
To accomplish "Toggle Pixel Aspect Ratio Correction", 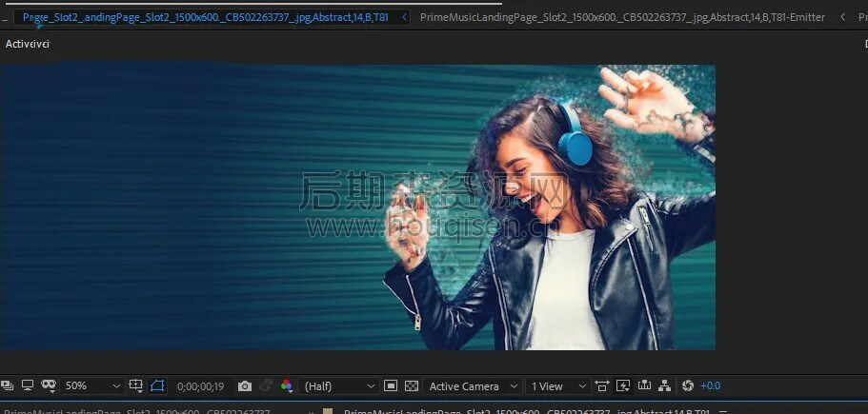I will click(602, 385).
